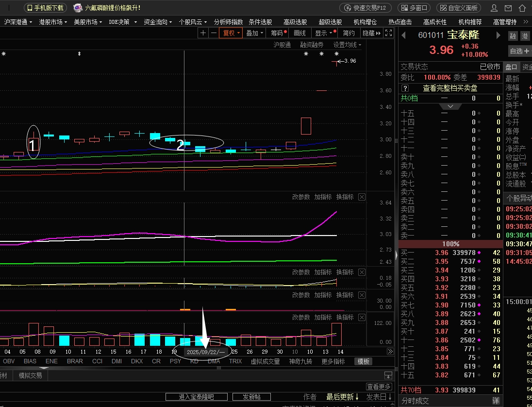Click 查看完整档买卖盘 link
The width and height of the screenshot is (532, 407).
point(450,88)
